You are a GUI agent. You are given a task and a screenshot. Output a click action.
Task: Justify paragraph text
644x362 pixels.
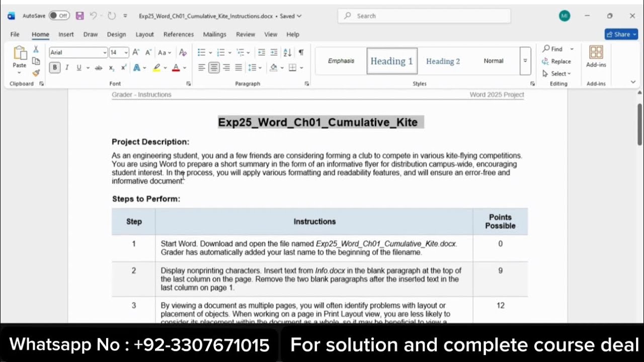point(238,67)
